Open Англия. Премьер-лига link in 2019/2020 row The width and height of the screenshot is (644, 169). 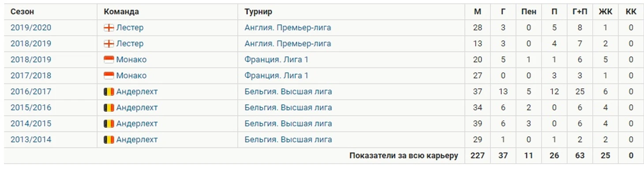point(288,28)
